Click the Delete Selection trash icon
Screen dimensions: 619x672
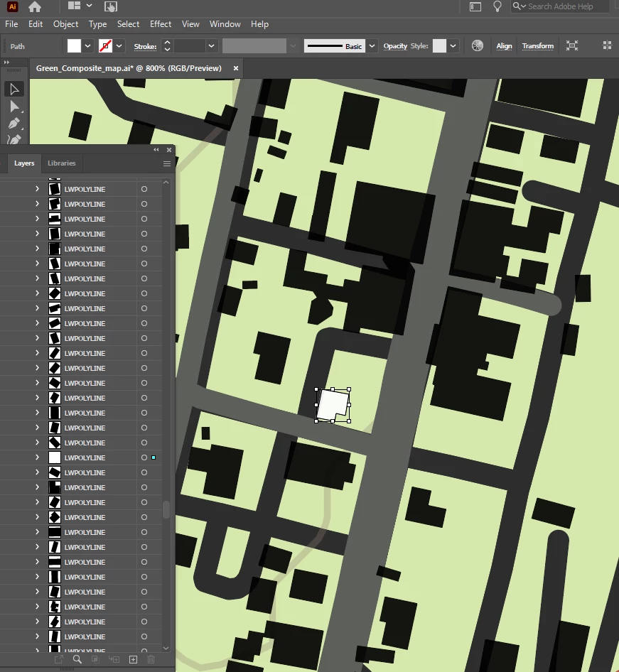point(151,660)
